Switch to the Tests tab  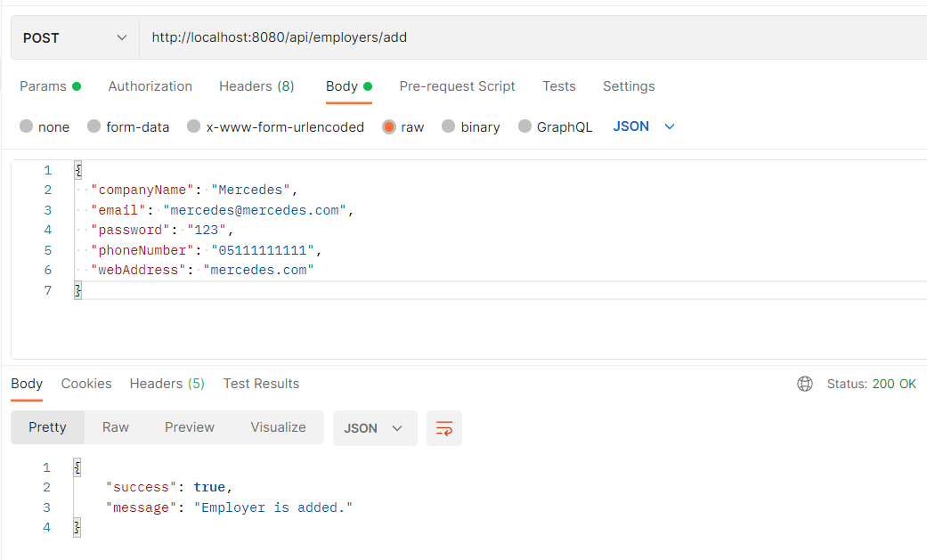click(558, 86)
